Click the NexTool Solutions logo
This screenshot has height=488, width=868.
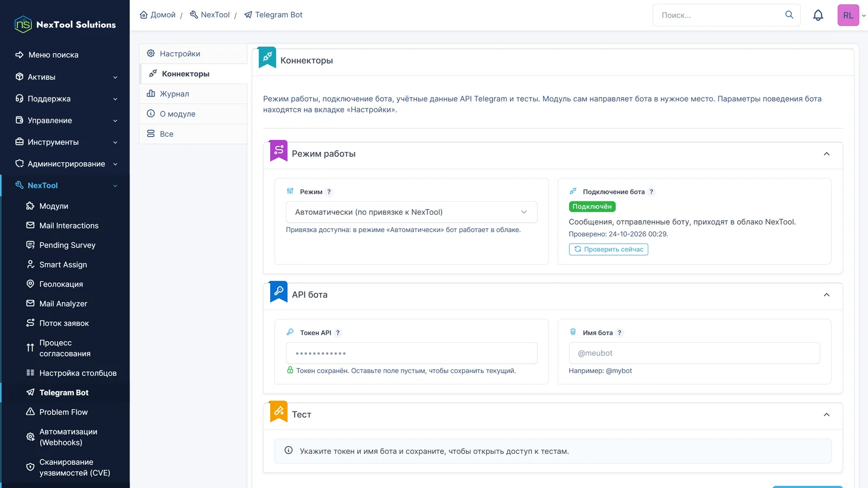click(x=65, y=24)
